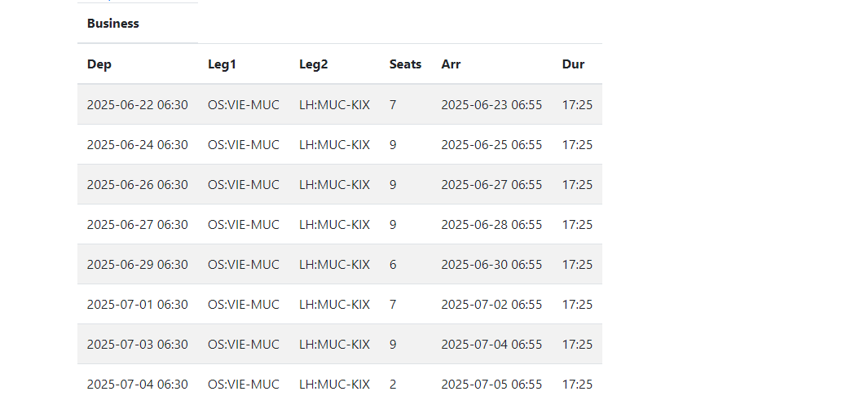
Task: Click the Dur column header
Action: click(573, 64)
